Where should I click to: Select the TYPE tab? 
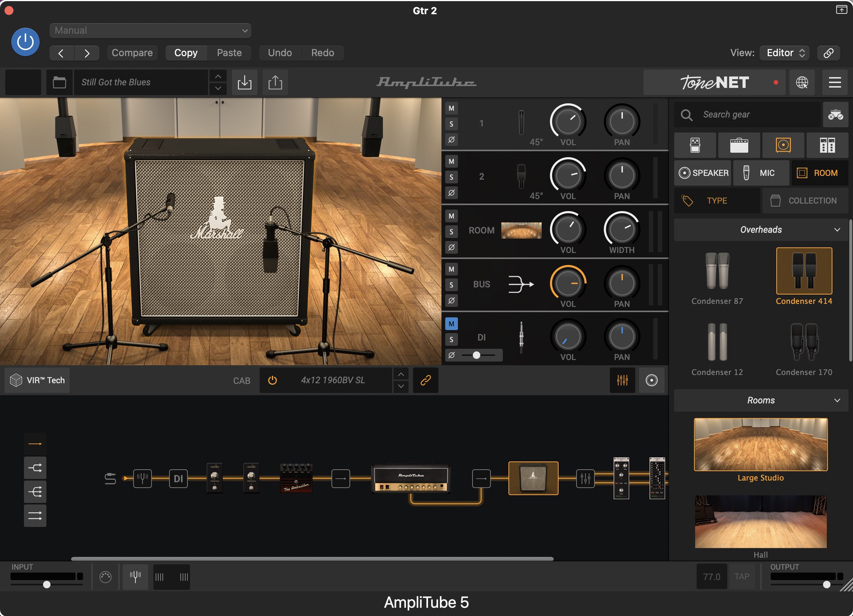716,201
